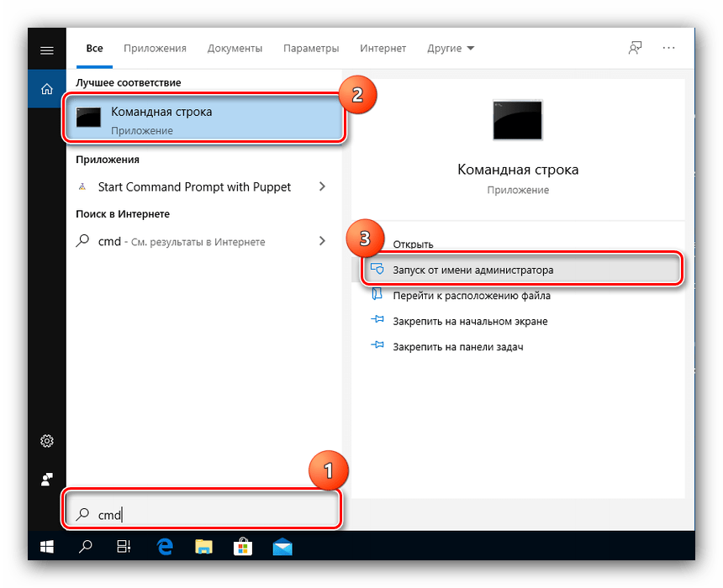
Task: Select Start Command Prompt with Puppet
Action: [194, 187]
